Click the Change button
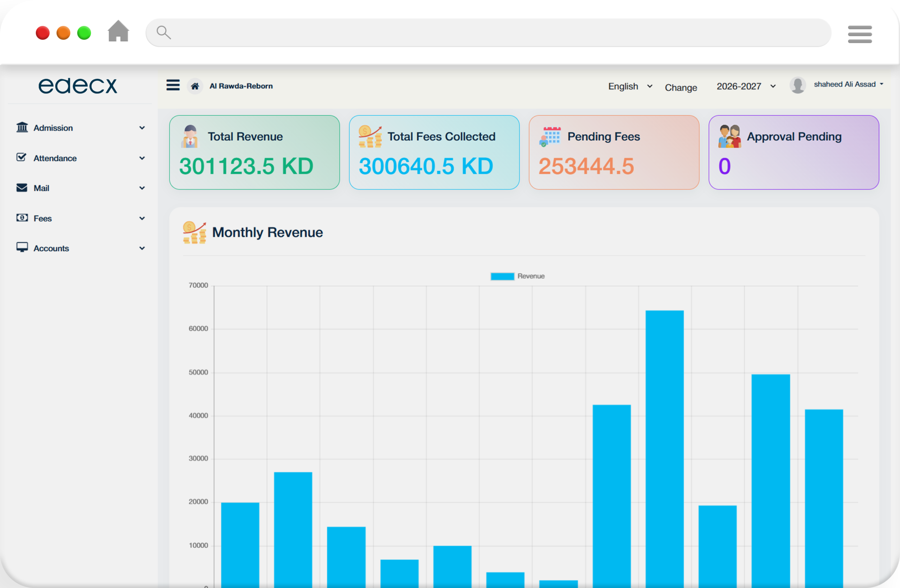 pyautogui.click(x=681, y=88)
